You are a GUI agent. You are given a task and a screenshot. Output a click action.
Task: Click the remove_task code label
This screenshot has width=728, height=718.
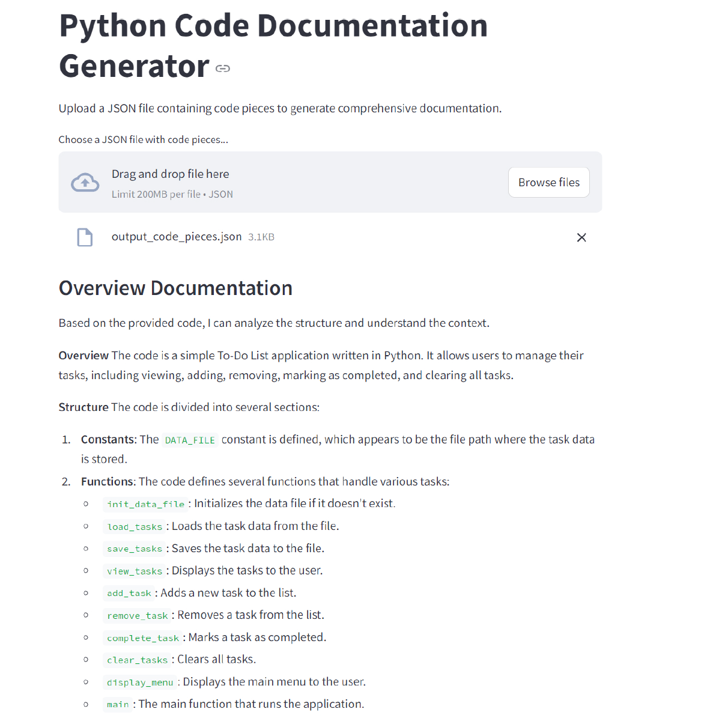138,615
